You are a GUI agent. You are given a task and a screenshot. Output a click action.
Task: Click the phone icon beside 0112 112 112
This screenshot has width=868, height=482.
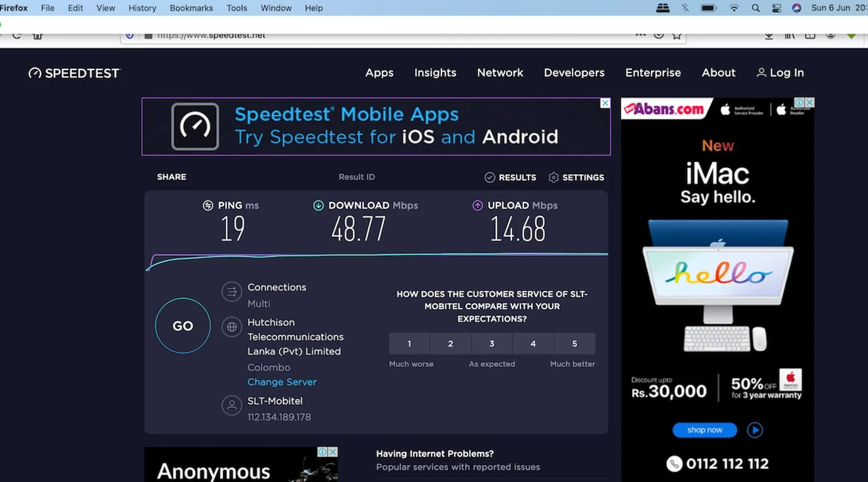tap(674, 464)
